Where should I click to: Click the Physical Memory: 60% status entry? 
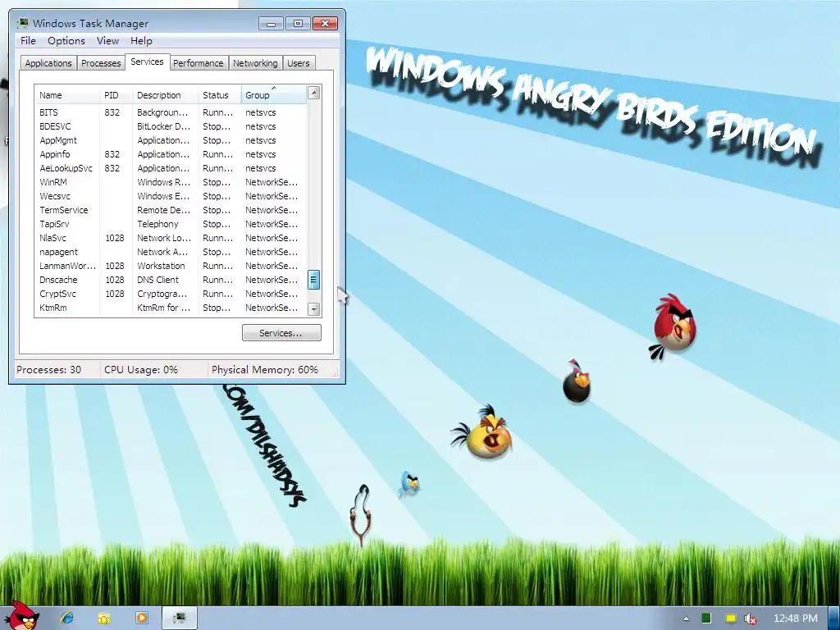coord(265,370)
